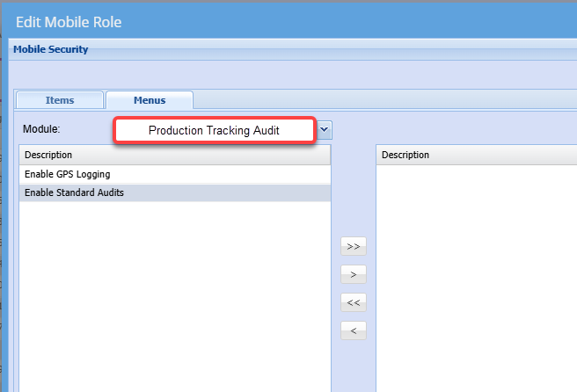Click the move selected right (>) button
The height and width of the screenshot is (392, 577).
(353, 274)
